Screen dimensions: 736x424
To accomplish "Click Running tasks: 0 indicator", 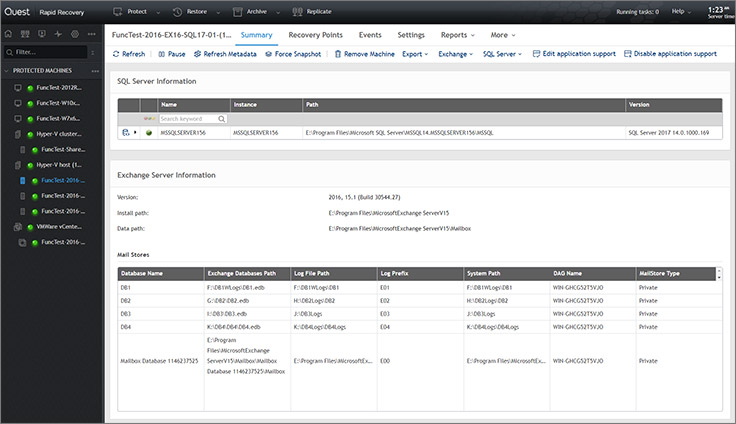I will tap(637, 12).
